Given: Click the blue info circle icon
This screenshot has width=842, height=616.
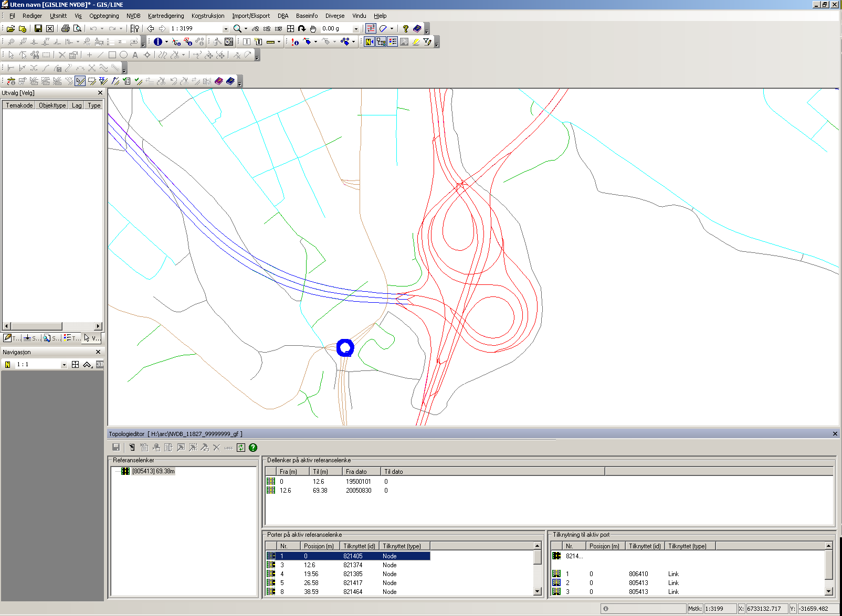Looking at the screenshot, I should tap(158, 41).
